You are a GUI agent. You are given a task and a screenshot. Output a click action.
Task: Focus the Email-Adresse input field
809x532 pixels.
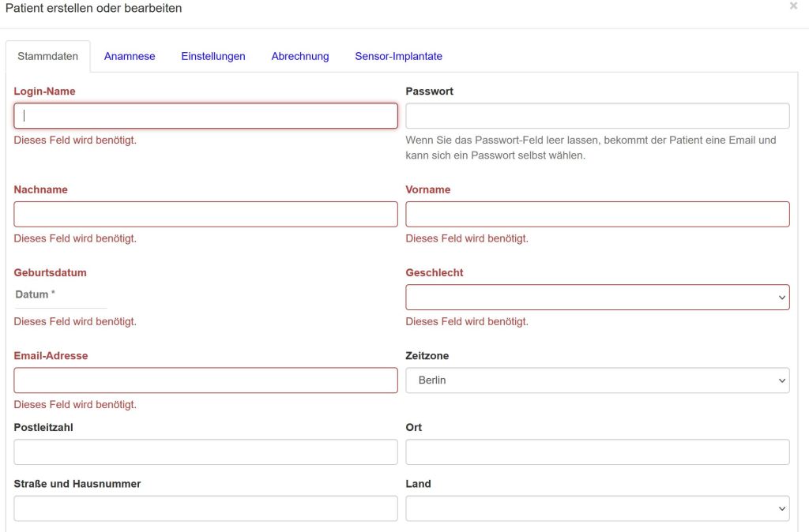coord(205,380)
